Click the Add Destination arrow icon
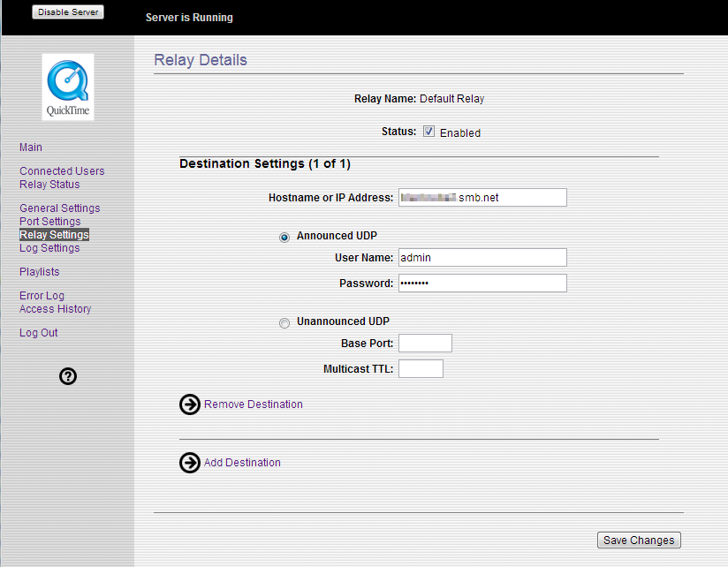Screen dimensions: 728x567 click(x=189, y=463)
